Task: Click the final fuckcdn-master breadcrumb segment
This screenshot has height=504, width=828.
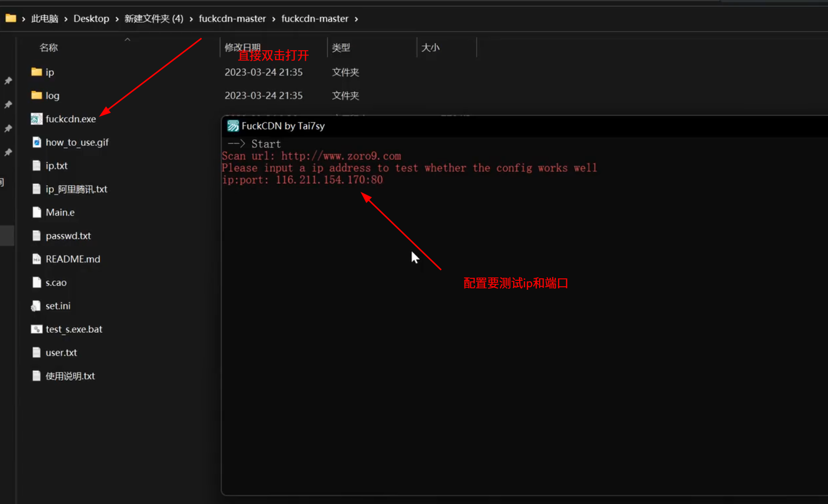Action: pyautogui.click(x=315, y=19)
